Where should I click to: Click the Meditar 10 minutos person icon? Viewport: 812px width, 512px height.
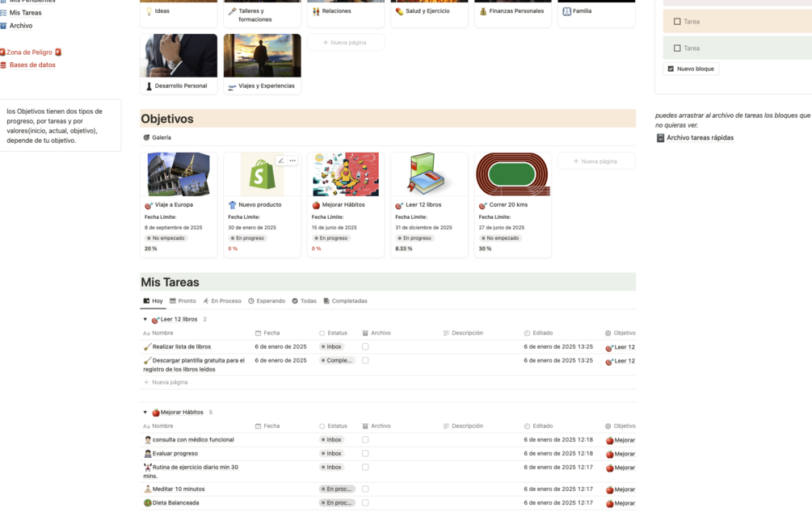(148, 489)
